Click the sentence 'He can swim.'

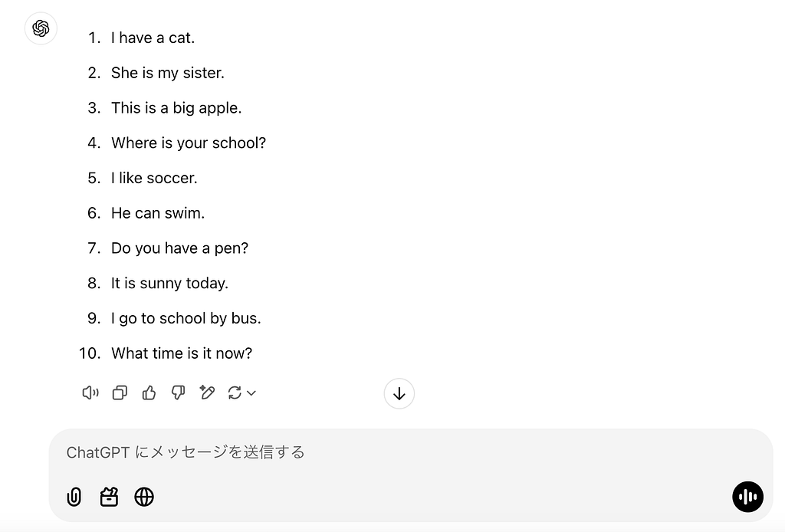click(158, 213)
